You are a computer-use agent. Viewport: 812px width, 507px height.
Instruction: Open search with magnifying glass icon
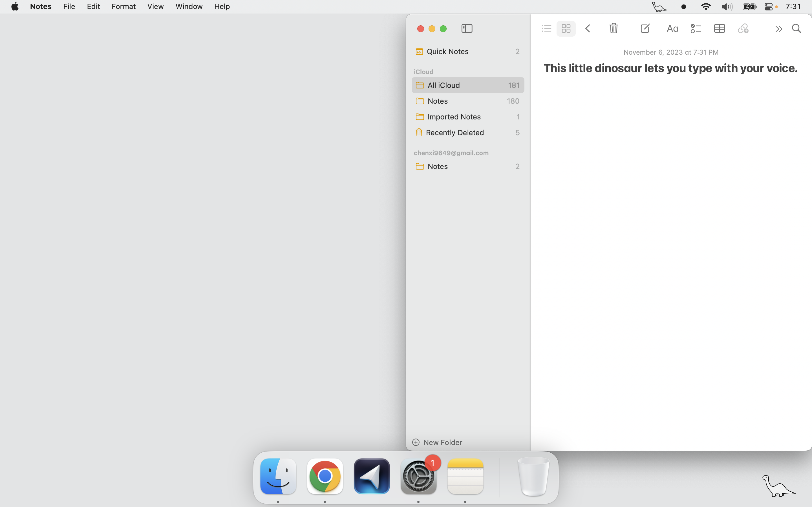796,29
